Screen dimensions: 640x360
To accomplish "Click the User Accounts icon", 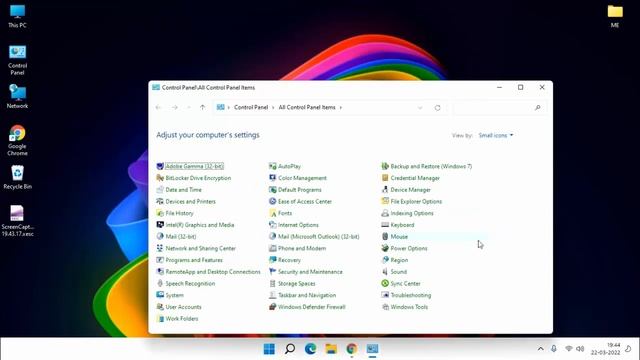I will click(x=160, y=307).
